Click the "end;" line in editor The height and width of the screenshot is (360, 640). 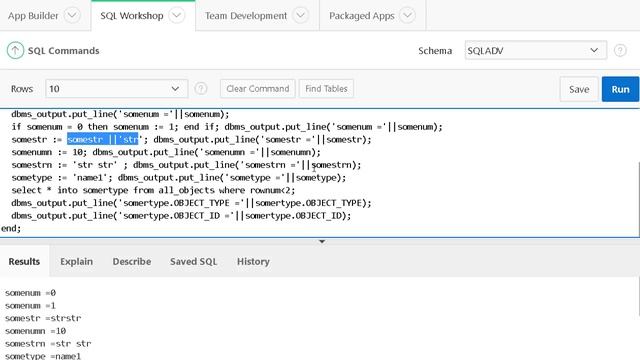point(11,228)
